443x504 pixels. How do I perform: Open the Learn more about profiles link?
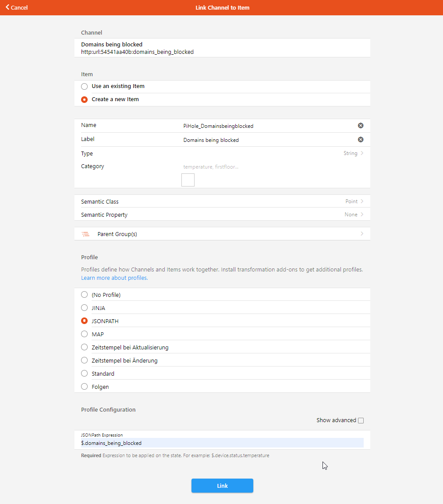pyautogui.click(x=114, y=278)
